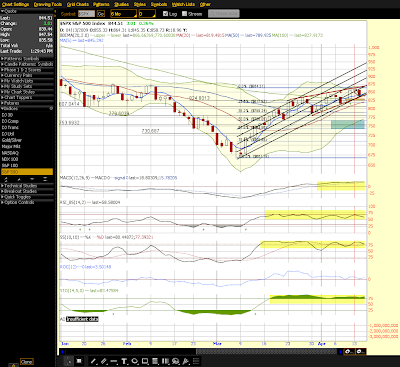
Task: Enable the Stream checkbox
Action: [184, 14]
